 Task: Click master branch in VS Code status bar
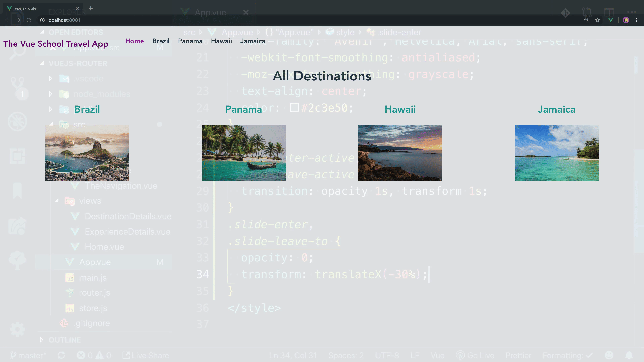click(28, 355)
